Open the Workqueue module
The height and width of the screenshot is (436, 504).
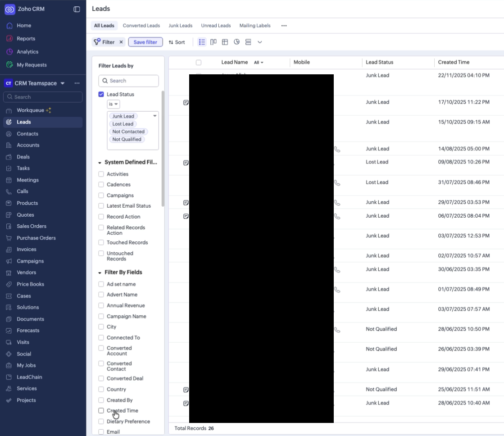(30, 110)
